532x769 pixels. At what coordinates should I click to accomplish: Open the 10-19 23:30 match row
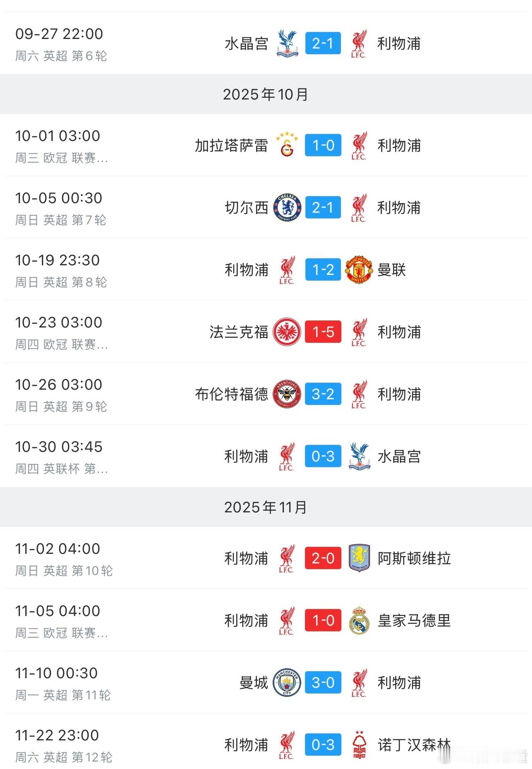pos(266,269)
